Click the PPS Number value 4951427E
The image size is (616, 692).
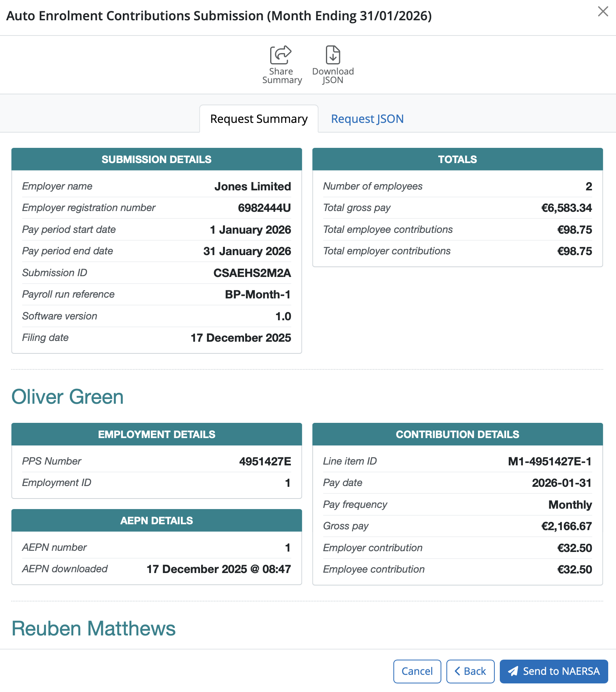[265, 461]
